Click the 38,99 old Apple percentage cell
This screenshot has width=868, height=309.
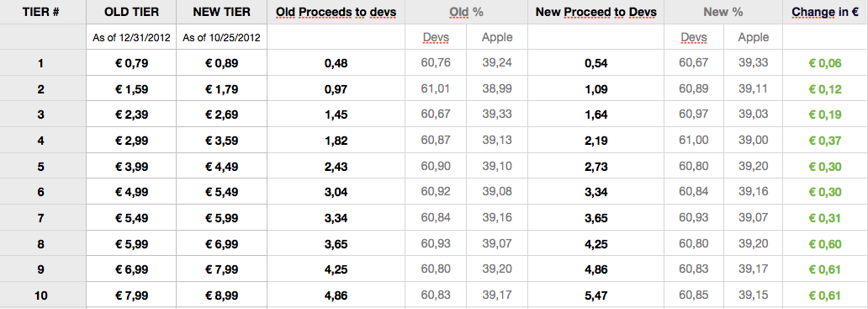point(497,88)
